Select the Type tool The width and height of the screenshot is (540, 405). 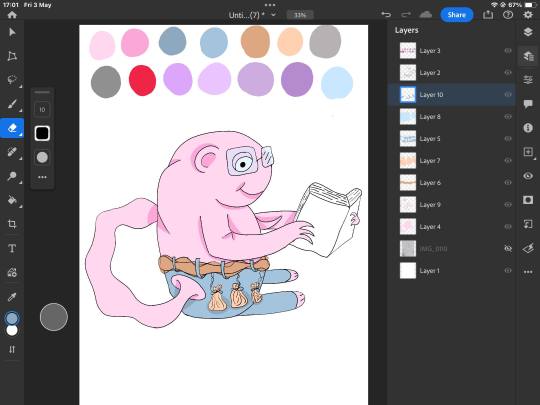[12, 248]
